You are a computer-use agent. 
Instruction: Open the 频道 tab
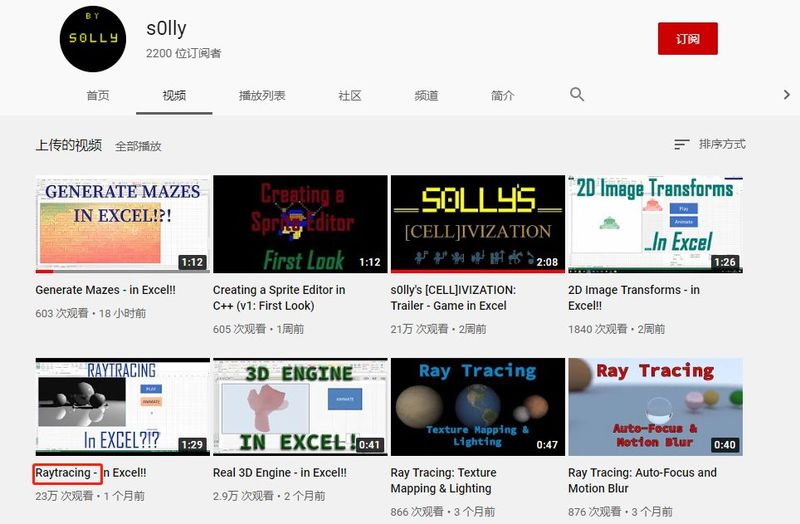(x=426, y=95)
